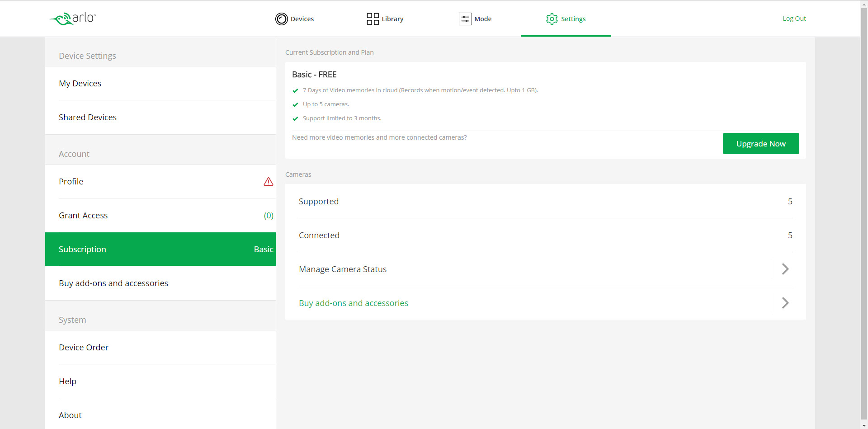Expand Manage Camera Status chevron arrow
The width and height of the screenshot is (868, 429).
click(x=785, y=269)
